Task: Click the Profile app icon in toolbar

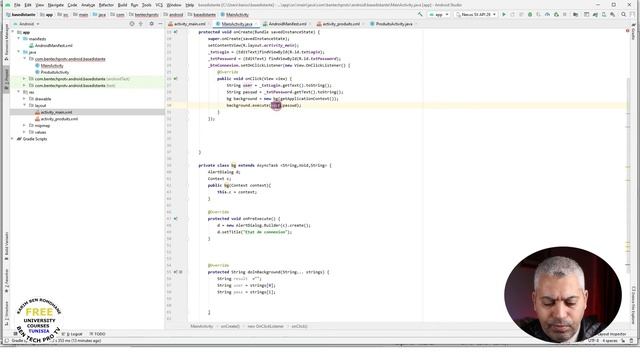Action: pos(547,14)
